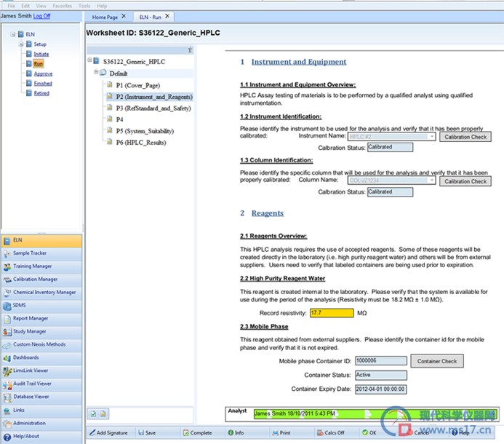Open Sample Tracker module
The width and height of the screenshot is (504, 444).
click(x=41, y=254)
